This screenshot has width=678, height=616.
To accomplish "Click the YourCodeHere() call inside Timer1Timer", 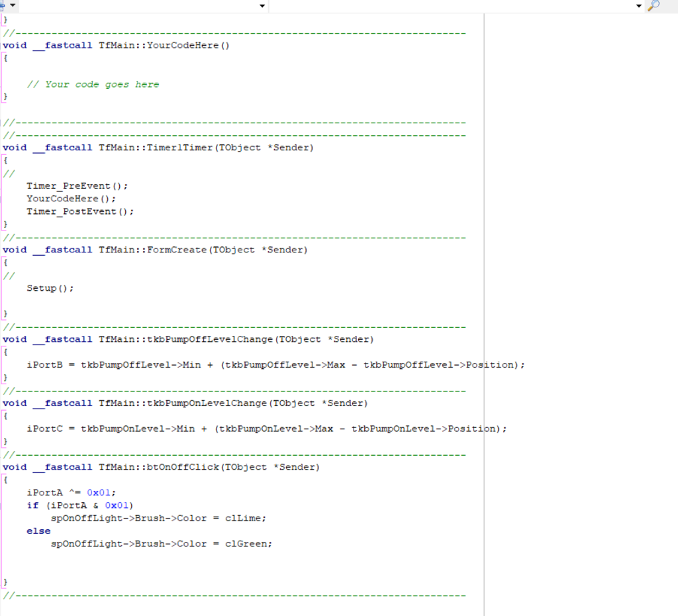I will (71, 198).
